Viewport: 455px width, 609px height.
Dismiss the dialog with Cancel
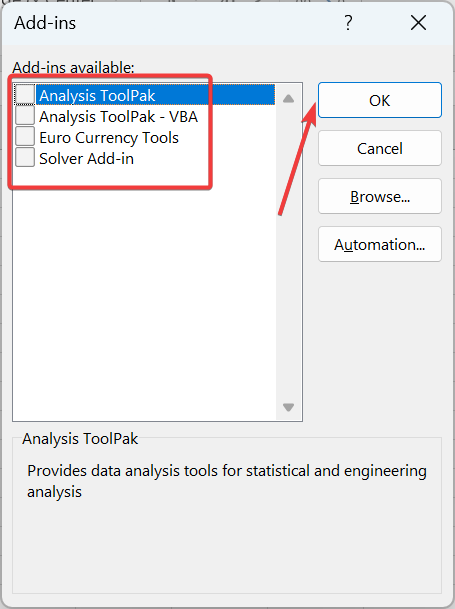click(380, 148)
